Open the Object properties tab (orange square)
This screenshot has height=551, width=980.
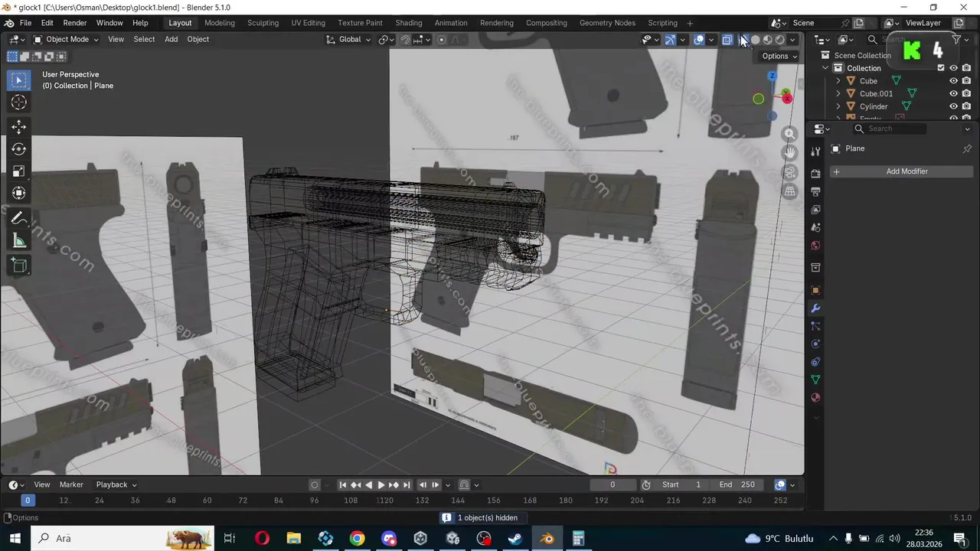coord(815,290)
